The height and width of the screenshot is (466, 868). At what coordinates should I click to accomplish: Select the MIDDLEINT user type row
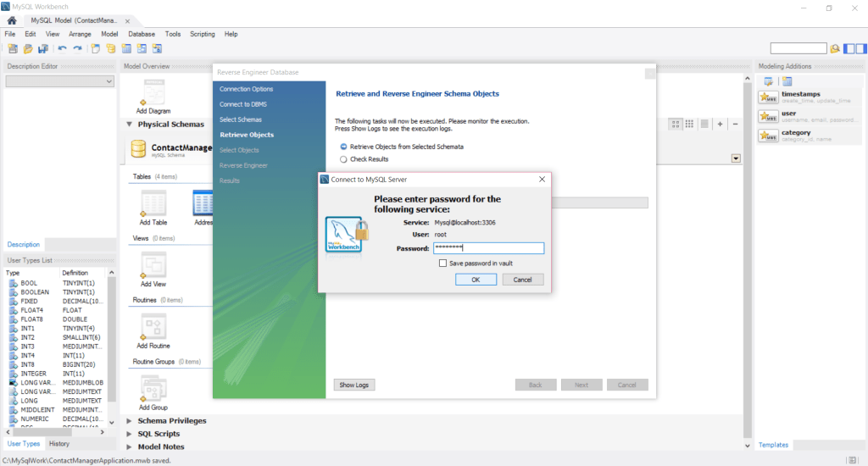[55, 410]
